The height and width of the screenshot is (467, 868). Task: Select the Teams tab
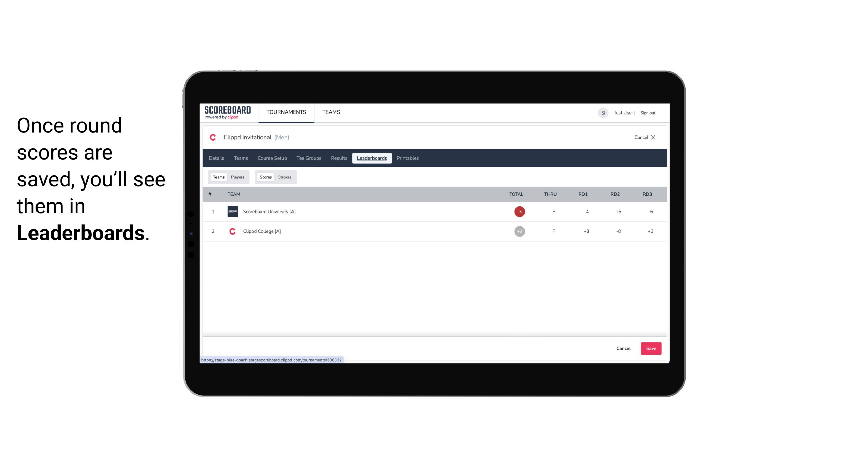click(x=218, y=177)
